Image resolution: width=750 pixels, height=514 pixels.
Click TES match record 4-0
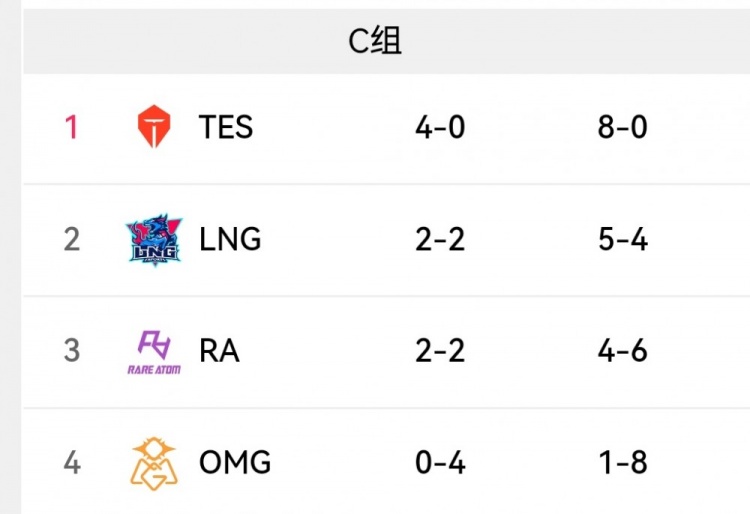(440, 128)
